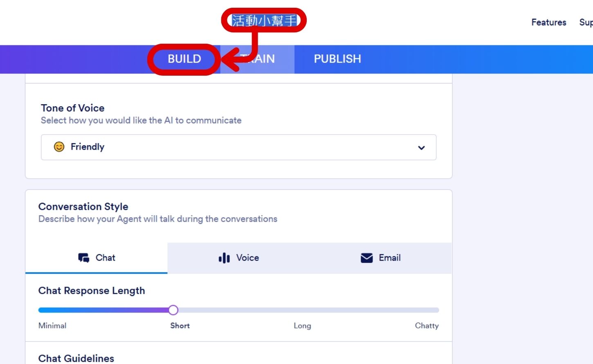Open the Friendly tone dropdown field
Screen dimensions: 593x364
pyautogui.click(x=238, y=147)
